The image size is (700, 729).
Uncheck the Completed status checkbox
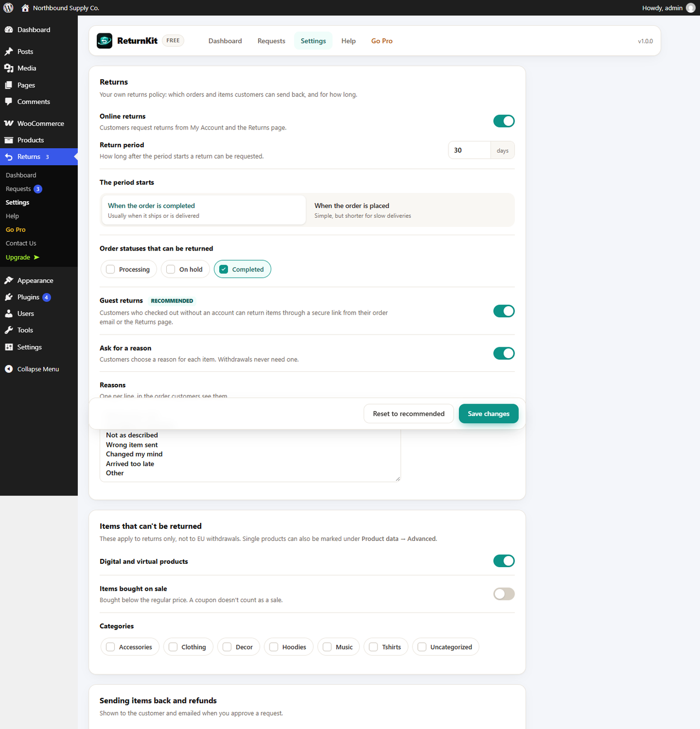(224, 270)
